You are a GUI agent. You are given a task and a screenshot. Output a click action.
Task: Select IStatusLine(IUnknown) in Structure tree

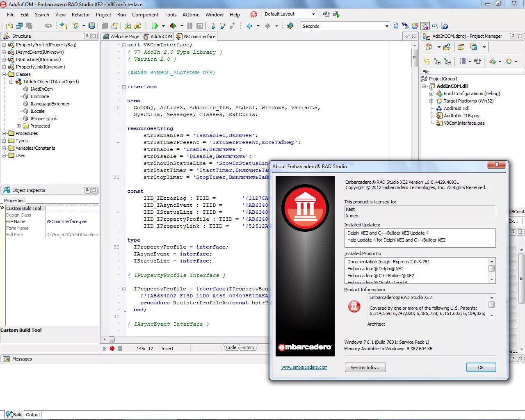coord(38,59)
